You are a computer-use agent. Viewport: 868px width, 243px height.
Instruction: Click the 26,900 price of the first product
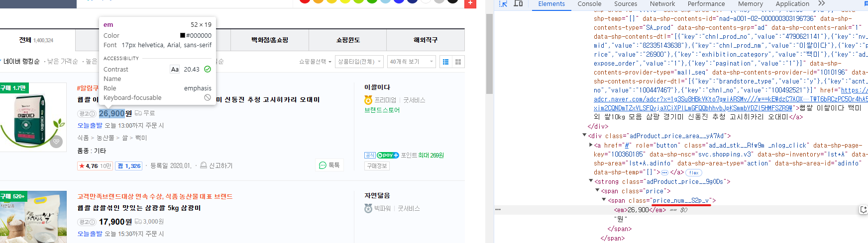pyautogui.click(x=111, y=113)
